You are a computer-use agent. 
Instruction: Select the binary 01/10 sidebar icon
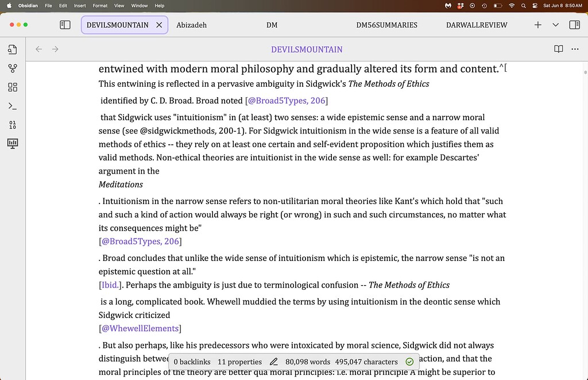tap(12, 124)
